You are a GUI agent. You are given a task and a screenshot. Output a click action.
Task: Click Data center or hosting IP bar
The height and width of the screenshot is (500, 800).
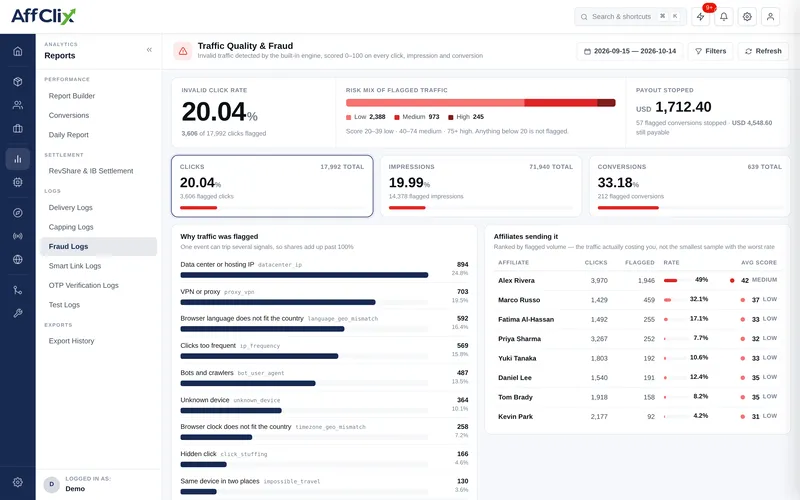pos(304,275)
